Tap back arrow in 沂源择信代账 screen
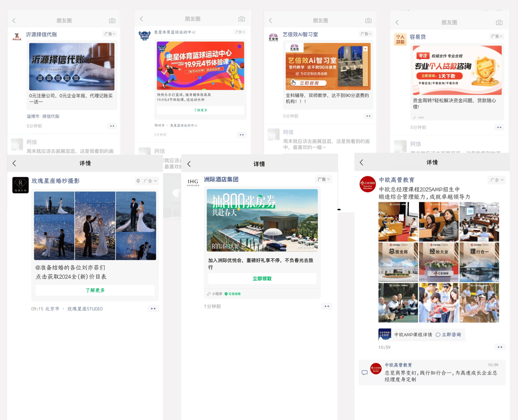 [14, 21]
